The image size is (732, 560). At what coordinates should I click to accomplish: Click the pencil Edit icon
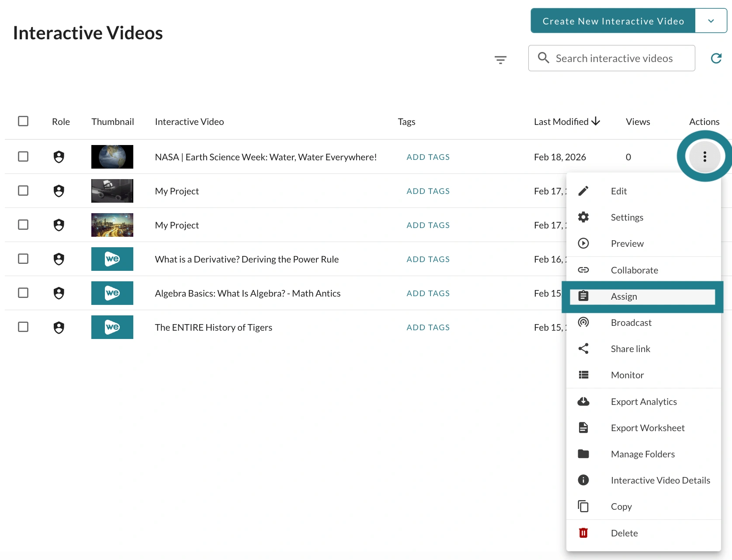pyautogui.click(x=583, y=191)
